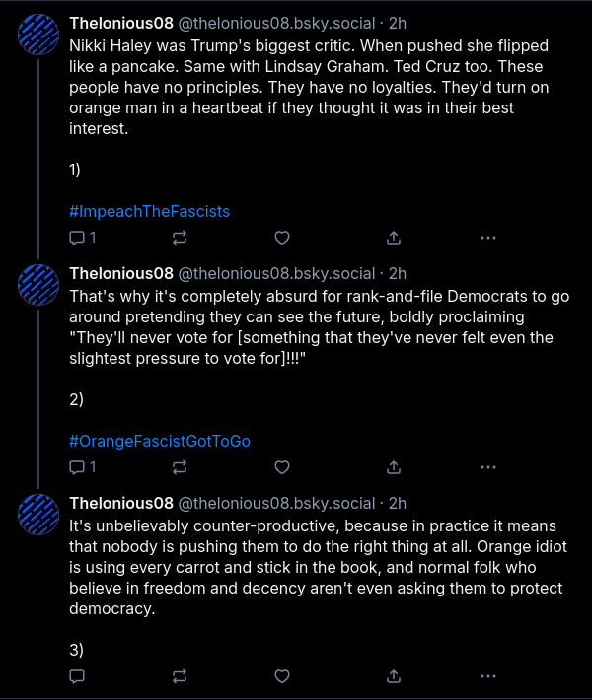Open @thelonious08.bsky.social handle on third post
This screenshot has height=700, width=592.
(277, 503)
